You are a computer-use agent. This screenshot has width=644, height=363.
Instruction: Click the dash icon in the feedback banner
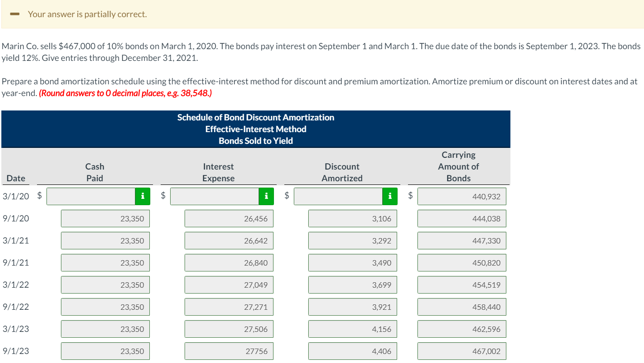point(15,14)
